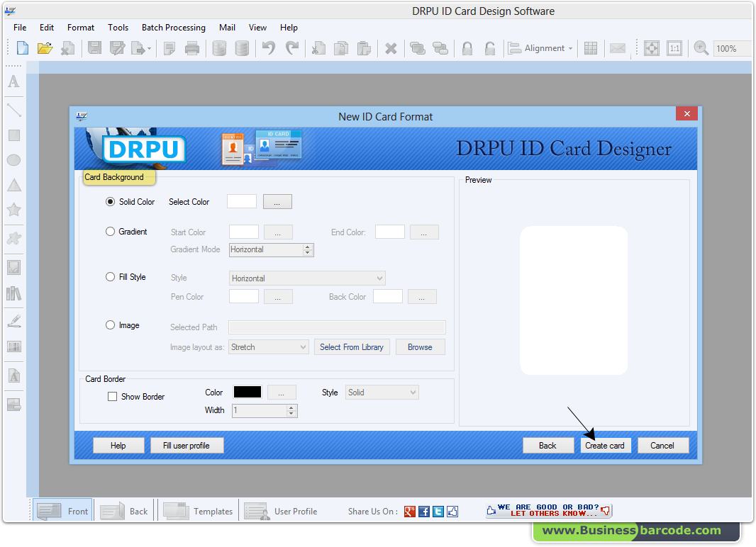This screenshot has width=756, height=547.
Task: Click the Lock object toolbar icon
Action: point(468,47)
